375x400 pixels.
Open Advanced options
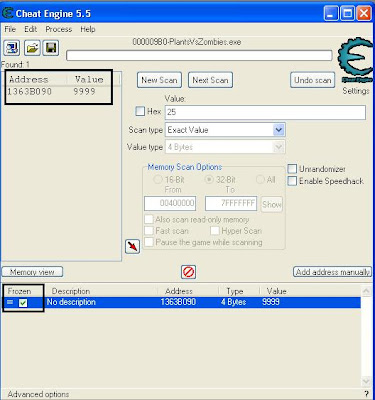tap(38, 394)
